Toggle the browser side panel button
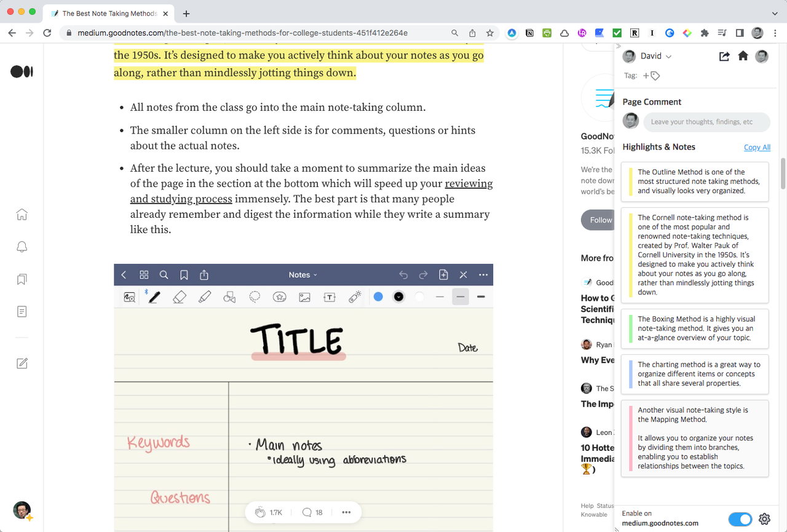The height and width of the screenshot is (532, 787). tap(740, 33)
